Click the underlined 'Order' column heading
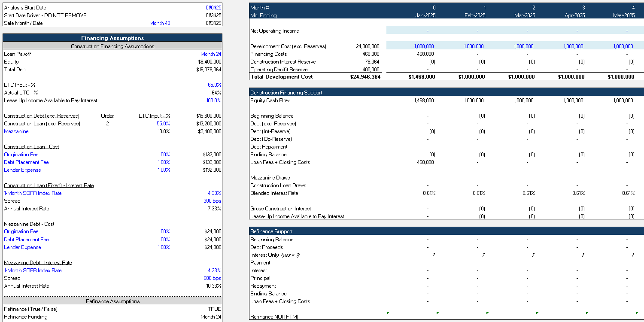The width and height of the screenshot is (644, 322). click(107, 116)
